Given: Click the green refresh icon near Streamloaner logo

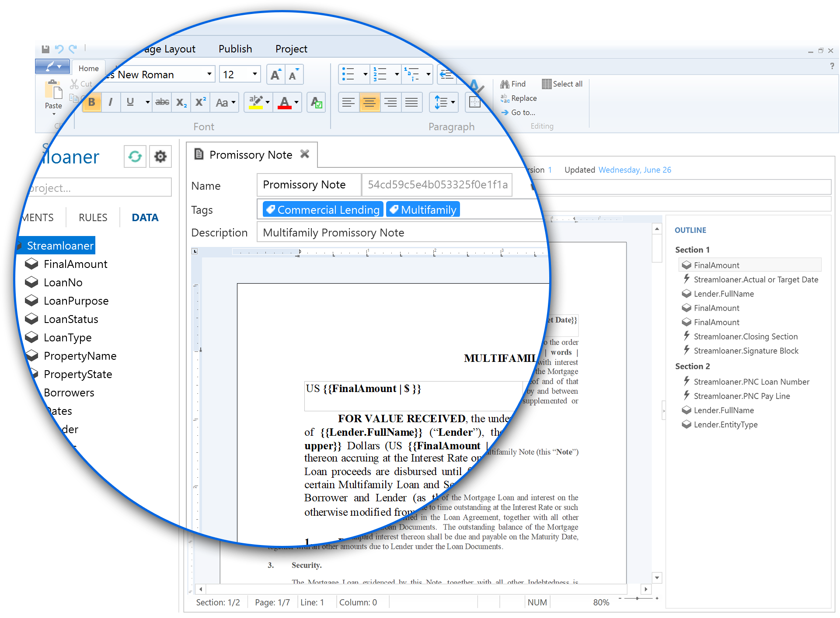Looking at the screenshot, I should (135, 156).
